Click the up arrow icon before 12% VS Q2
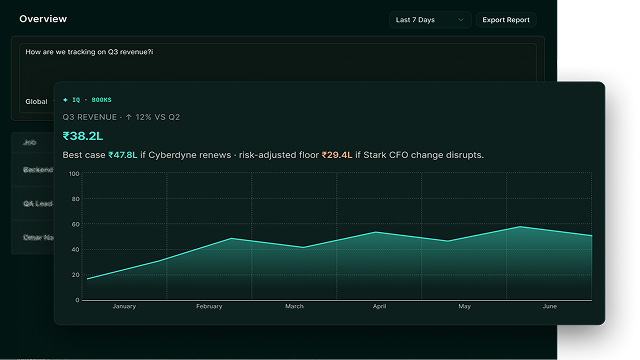Screen dimensions: 640x360 [129, 117]
